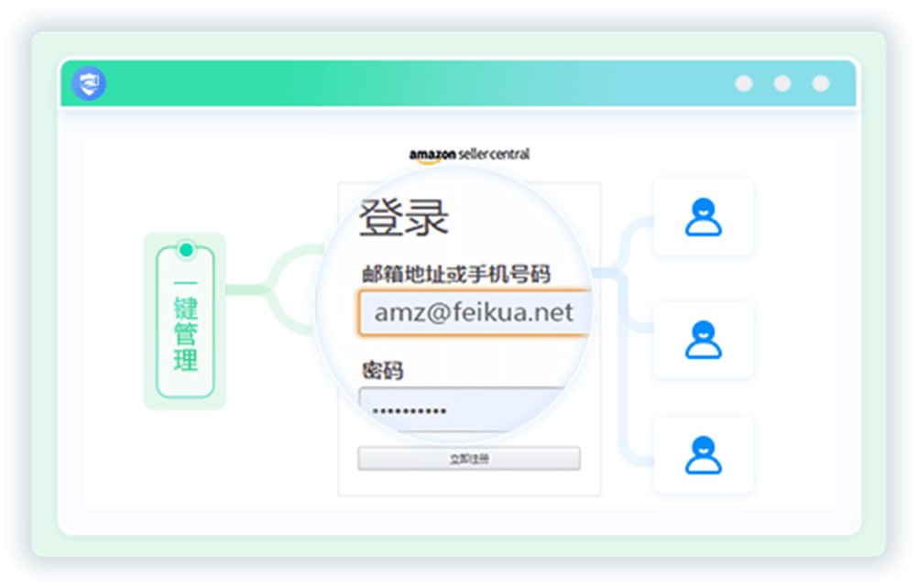Viewport: 918px width, 588px height.
Task: Select the bottom user account avatar
Action: click(x=703, y=455)
